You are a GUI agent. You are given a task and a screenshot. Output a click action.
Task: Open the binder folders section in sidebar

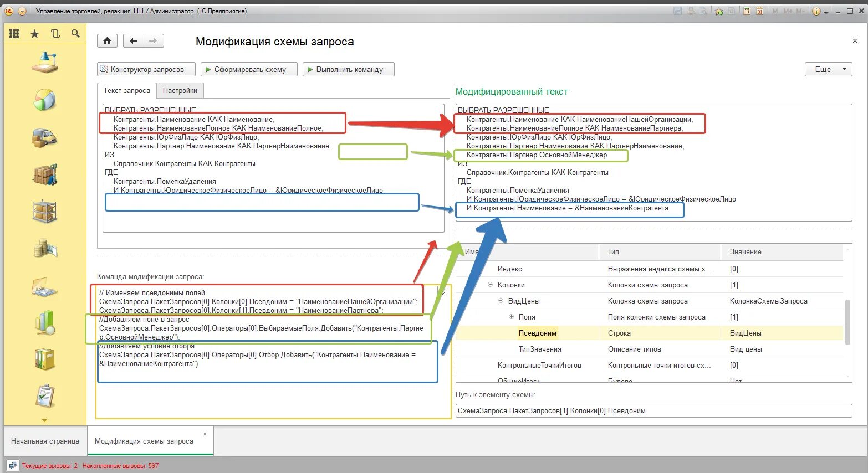point(45,359)
